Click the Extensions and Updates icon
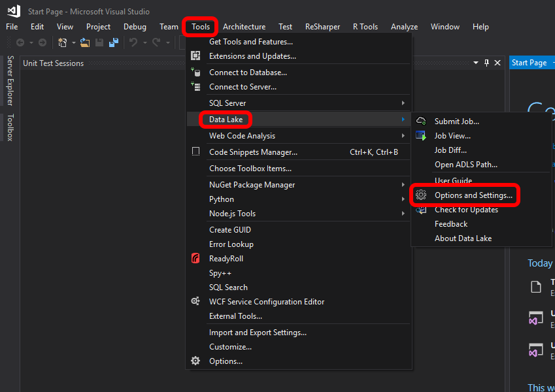Screen dimensions: 555x392 pos(195,56)
